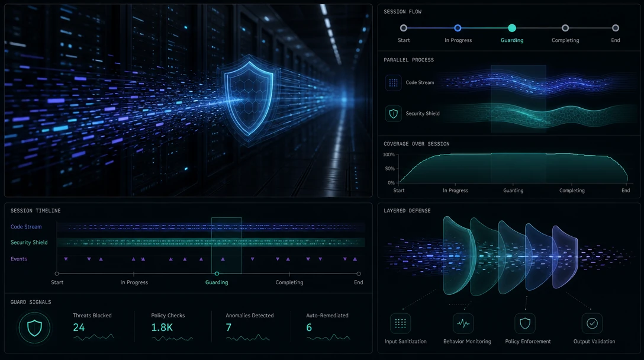Click the Output Validation label

tap(594, 342)
